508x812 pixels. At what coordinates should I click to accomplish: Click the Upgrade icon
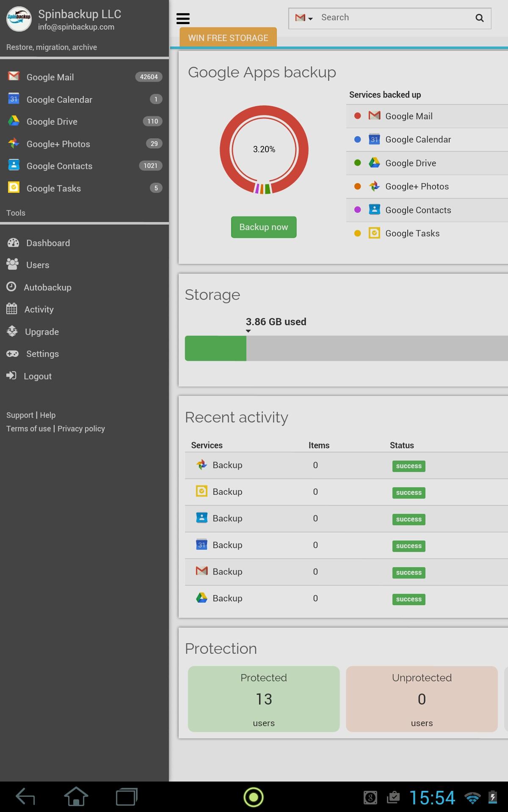12,331
